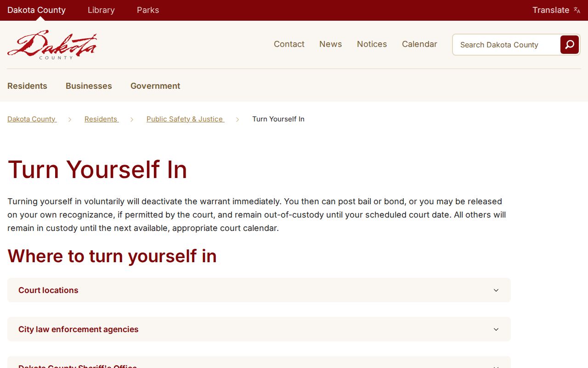Select the Dakota County top tab
The height and width of the screenshot is (368, 588).
click(36, 10)
